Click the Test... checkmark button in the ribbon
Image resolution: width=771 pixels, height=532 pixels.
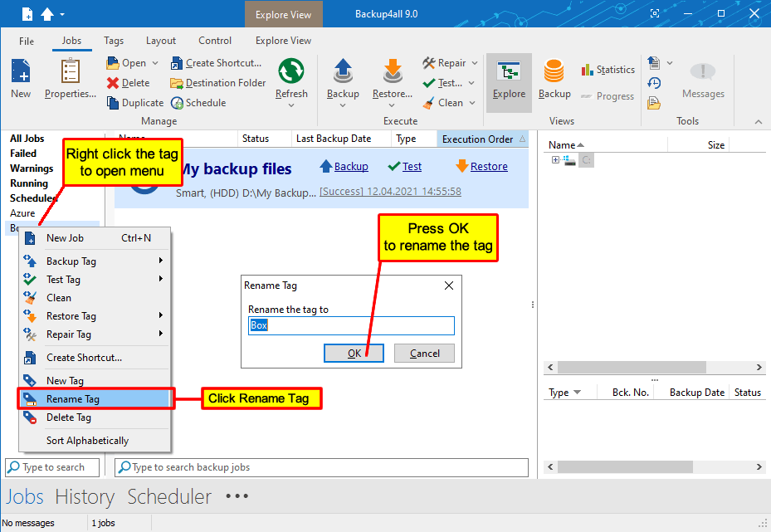pos(442,83)
